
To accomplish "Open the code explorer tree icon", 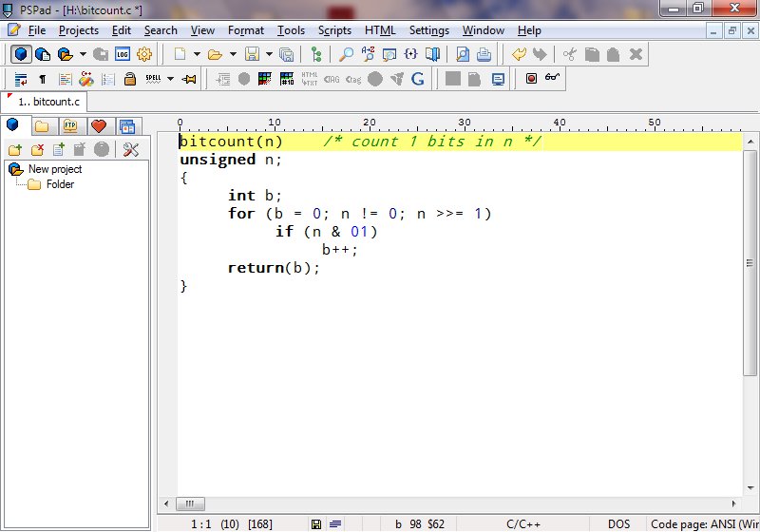I will click(x=316, y=54).
